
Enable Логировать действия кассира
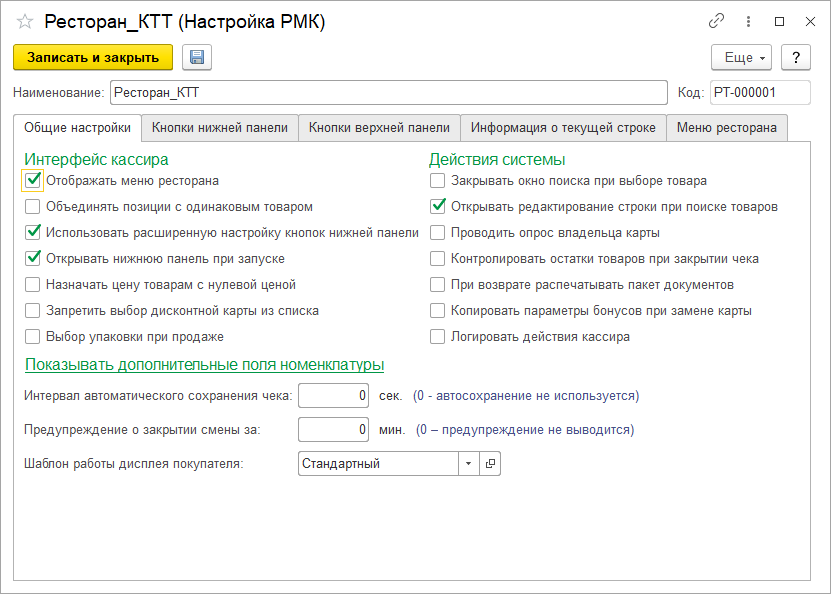437,336
